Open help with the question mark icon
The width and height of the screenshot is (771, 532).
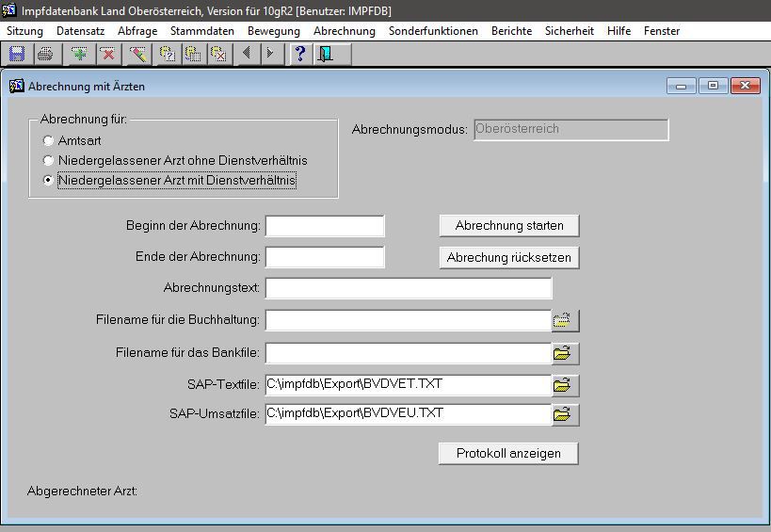click(300, 54)
